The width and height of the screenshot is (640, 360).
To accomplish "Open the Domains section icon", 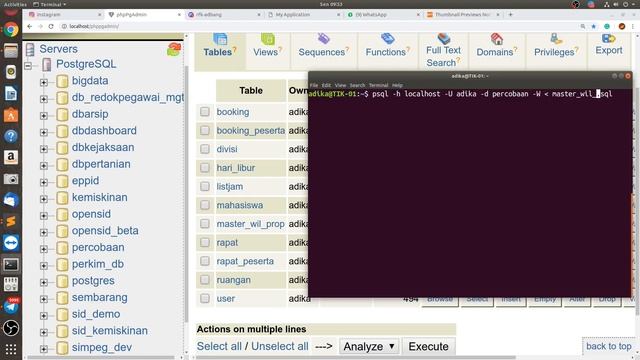I will pyautogui.click(x=497, y=39).
